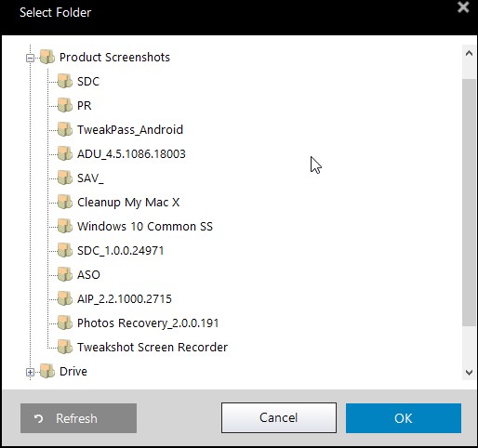This screenshot has width=478, height=448.
Task: Click the Product Screenshots folder icon
Action: [47, 57]
